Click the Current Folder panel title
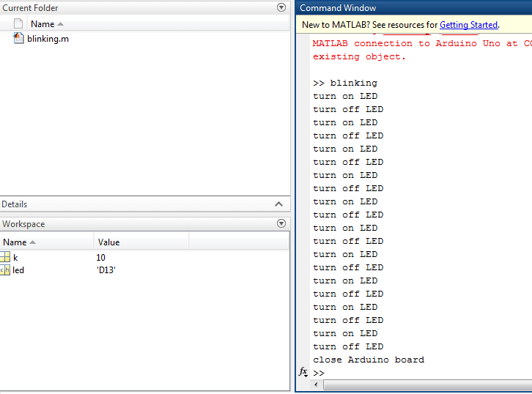 [x=30, y=8]
